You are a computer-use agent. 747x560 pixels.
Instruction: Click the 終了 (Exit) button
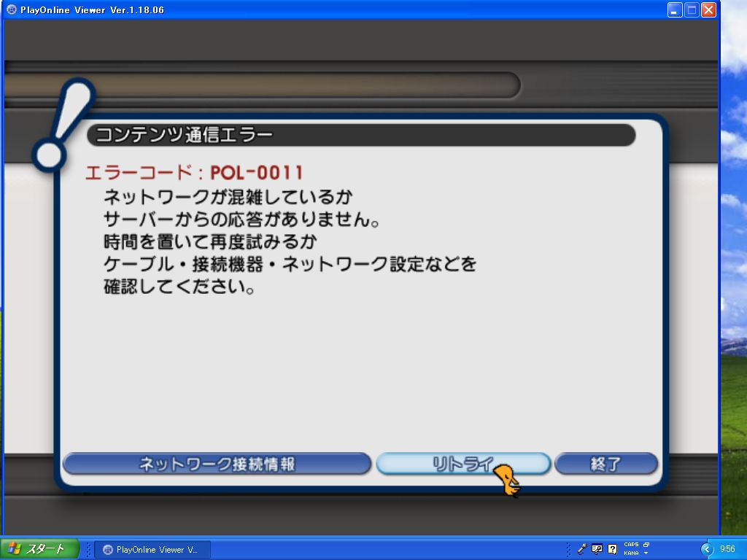pos(606,463)
